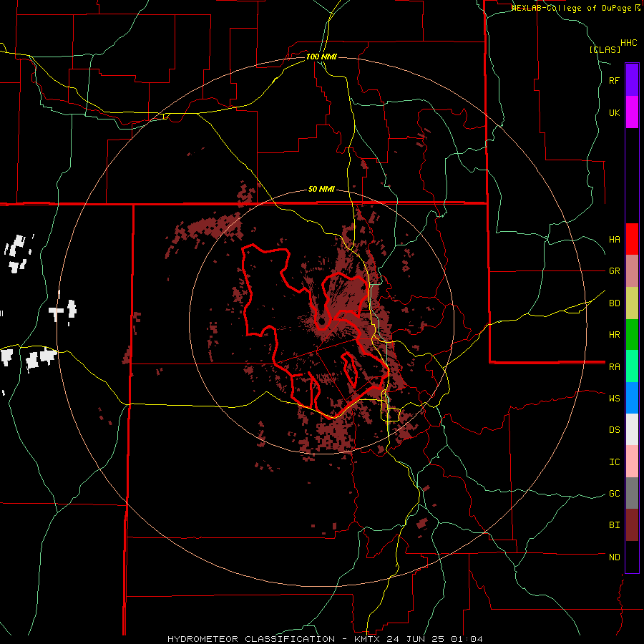Click the 50 NMI range ring label
This screenshot has width=644, height=644.
pyautogui.click(x=321, y=189)
